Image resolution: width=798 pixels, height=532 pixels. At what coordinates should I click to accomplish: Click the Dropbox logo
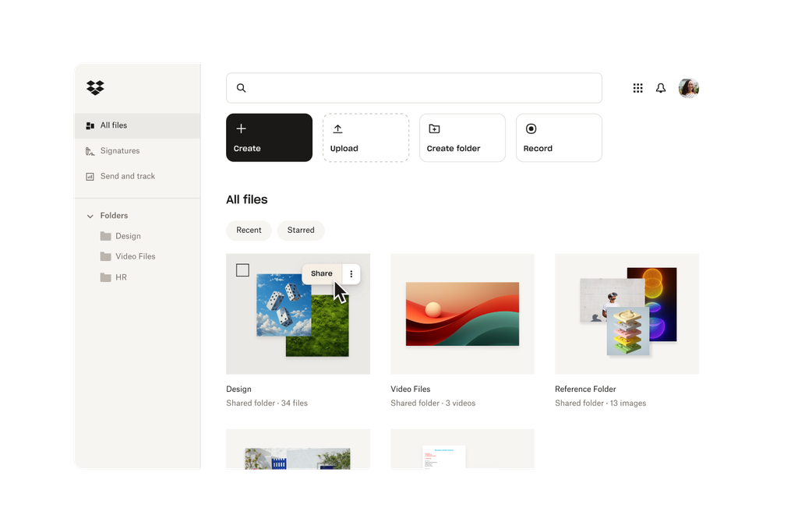pyautogui.click(x=94, y=88)
